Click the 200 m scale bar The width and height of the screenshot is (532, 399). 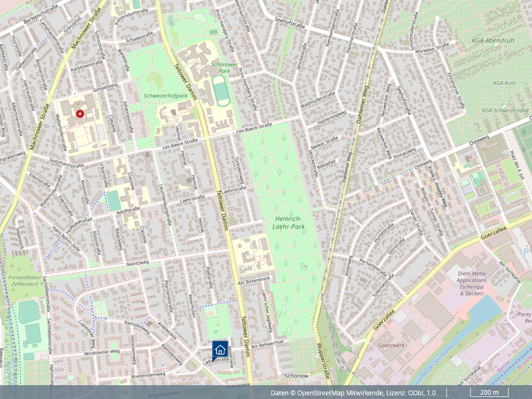pos(489,393)
